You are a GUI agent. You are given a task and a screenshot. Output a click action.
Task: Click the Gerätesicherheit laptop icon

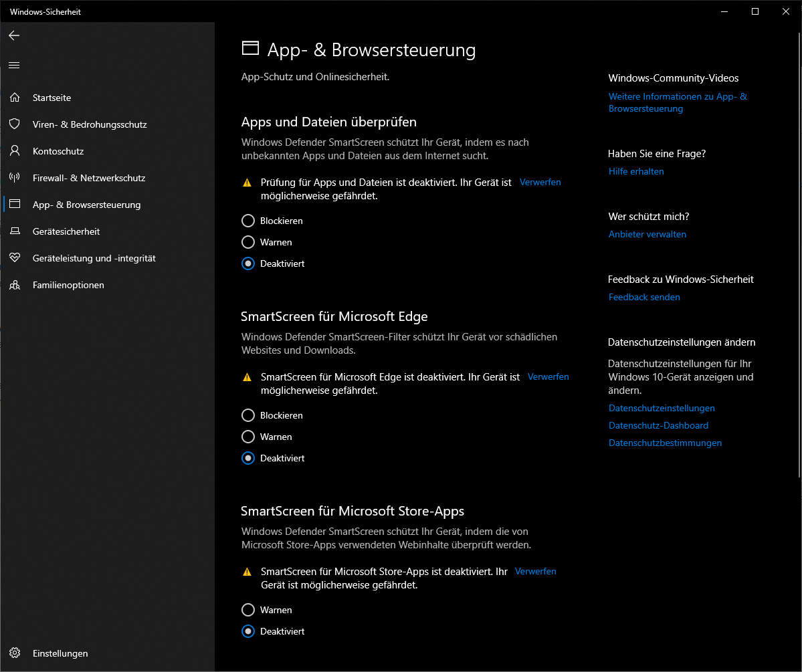[15, 231]
